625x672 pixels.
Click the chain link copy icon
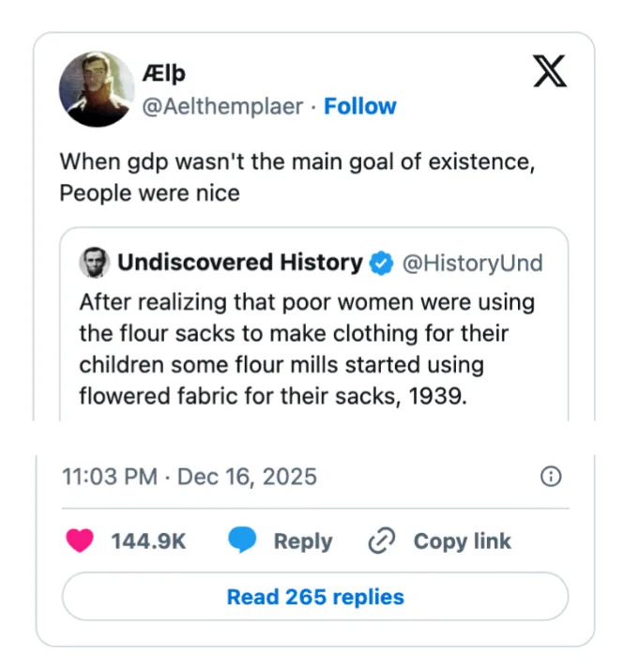(381, 541)
